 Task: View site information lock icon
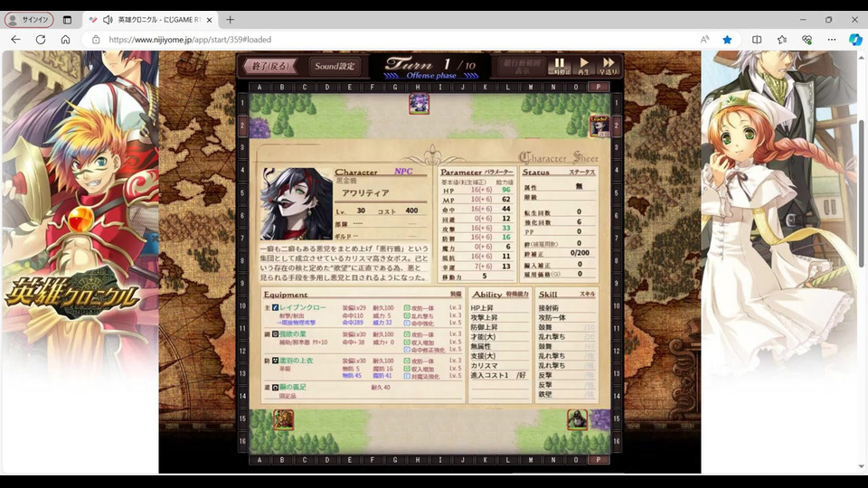click(x=96, y=40)
